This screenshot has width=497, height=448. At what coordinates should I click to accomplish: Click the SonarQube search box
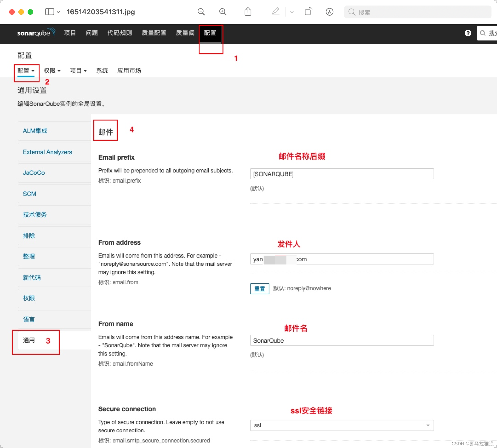pyautogui.click(x=487, y=33)
